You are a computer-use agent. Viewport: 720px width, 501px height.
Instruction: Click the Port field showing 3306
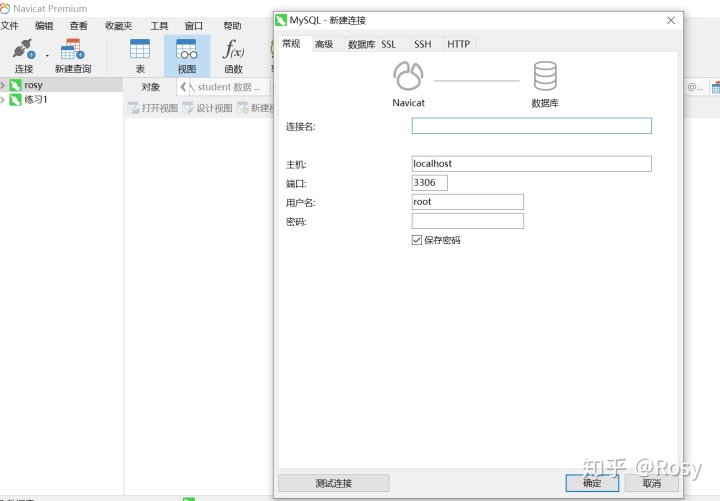[429, 183]
